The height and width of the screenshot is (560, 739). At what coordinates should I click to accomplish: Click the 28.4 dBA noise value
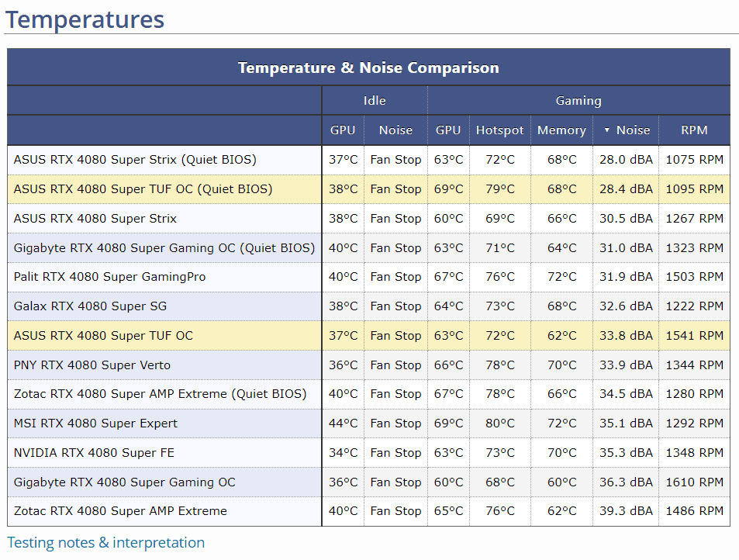(626, 189)
